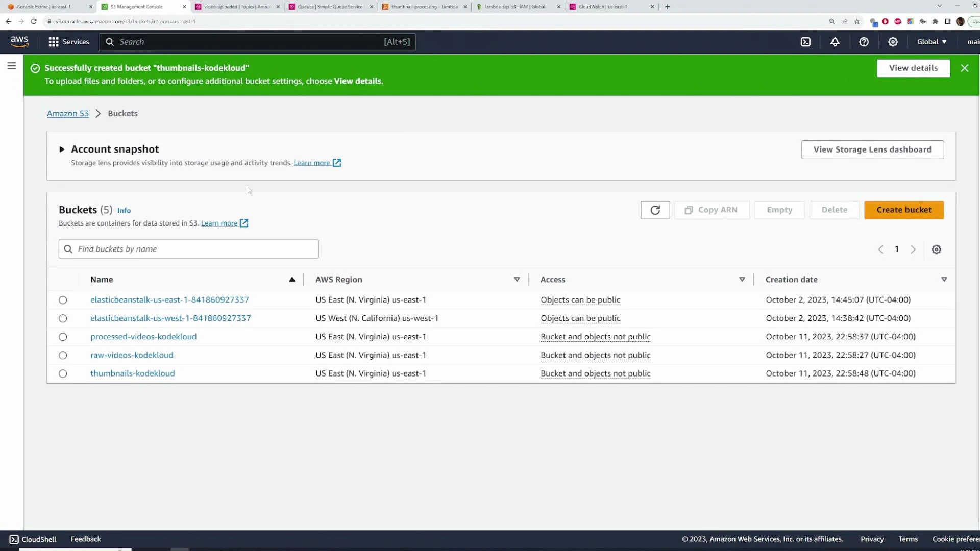
Task: Expand the Account snapshot section
Action: [x=62, y=149]
